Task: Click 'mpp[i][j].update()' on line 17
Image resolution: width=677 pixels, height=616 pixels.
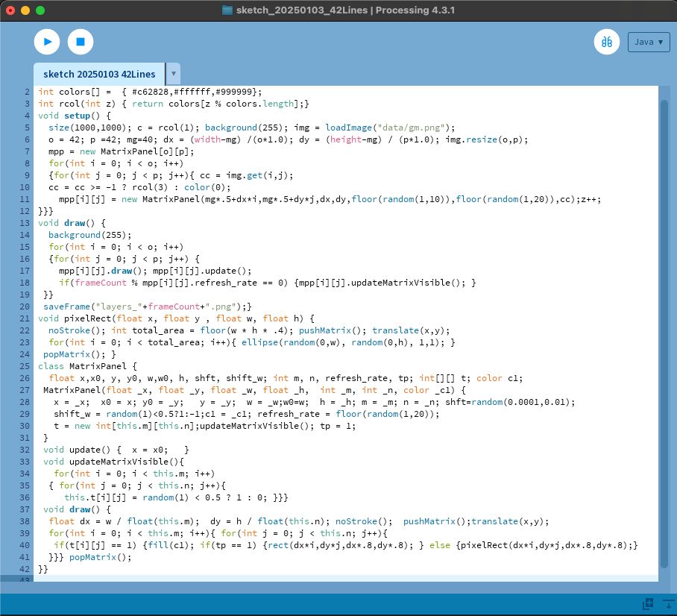Action: tap(200, 271)
